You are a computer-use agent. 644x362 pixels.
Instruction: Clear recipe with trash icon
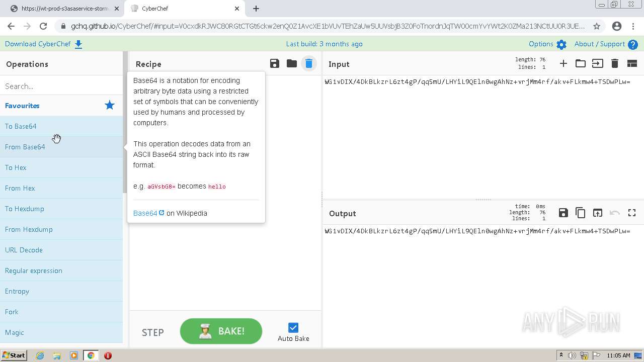pos(308,63)
